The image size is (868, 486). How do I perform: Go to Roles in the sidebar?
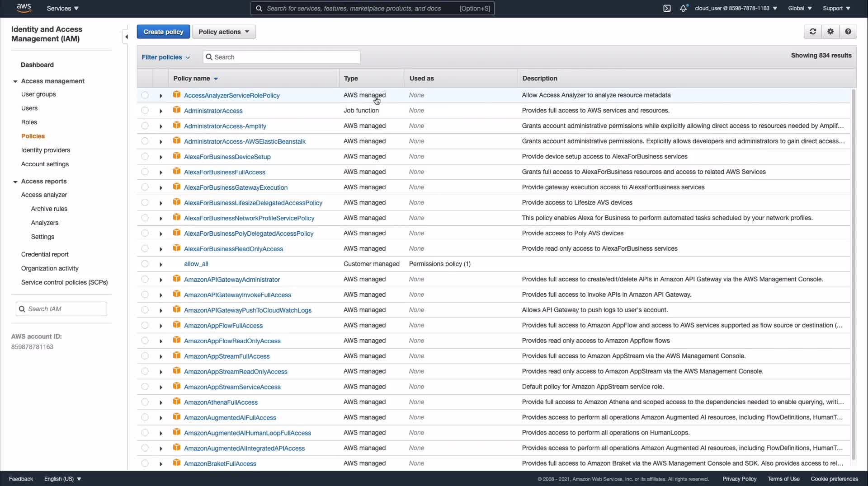tap(29, 122)
